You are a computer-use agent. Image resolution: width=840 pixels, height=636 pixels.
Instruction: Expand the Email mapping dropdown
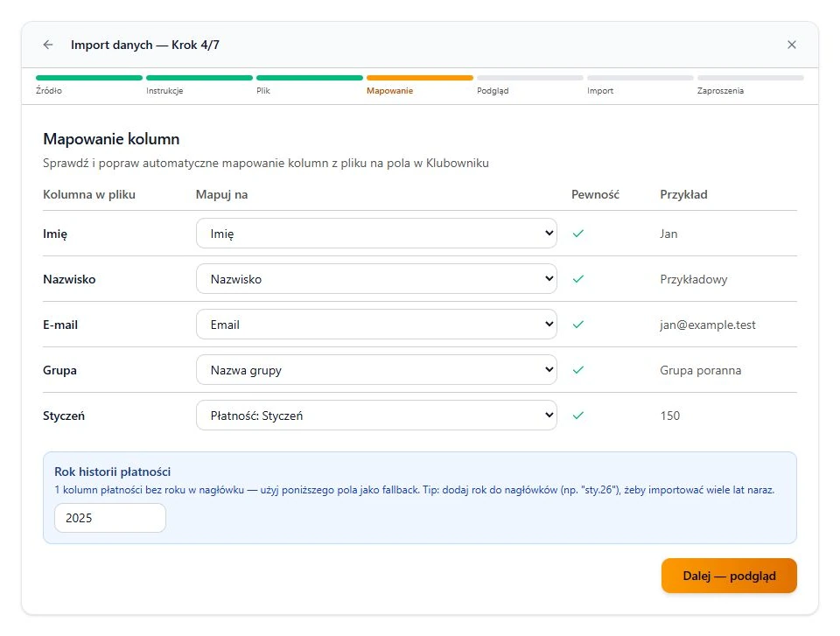(376, 325)
